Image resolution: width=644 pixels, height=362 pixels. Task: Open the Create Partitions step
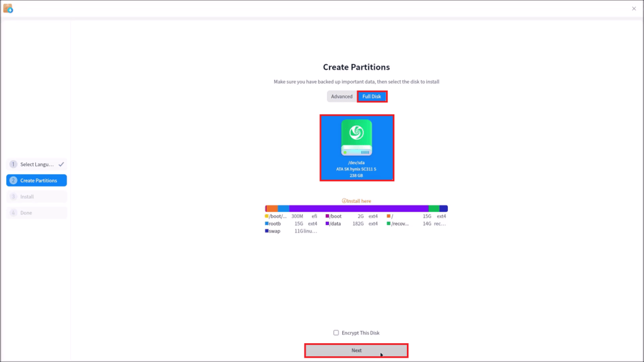click(36, 180)
